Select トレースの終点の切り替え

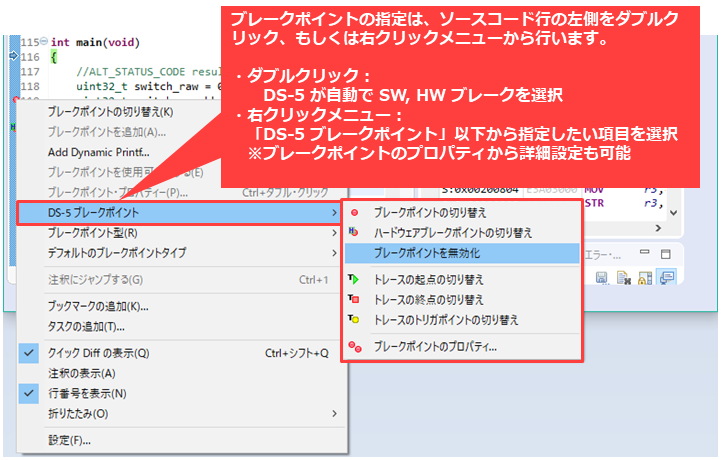click(462, 299)
